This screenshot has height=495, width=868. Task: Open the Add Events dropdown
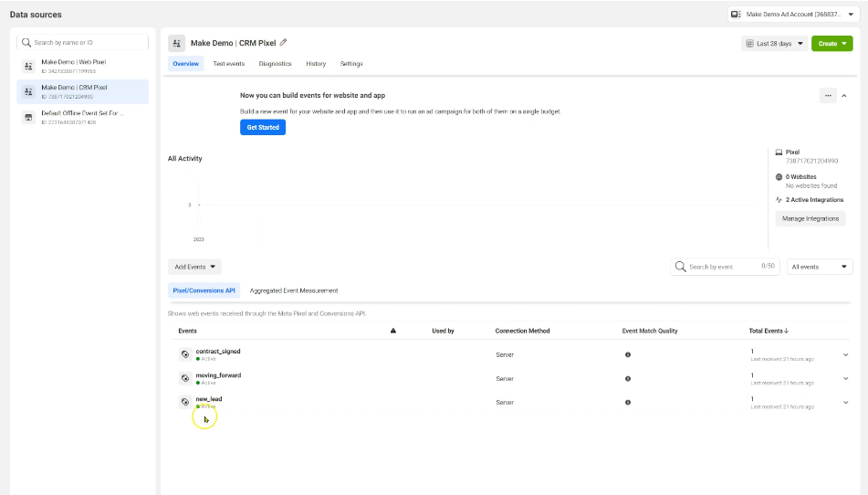pos(194,267)
